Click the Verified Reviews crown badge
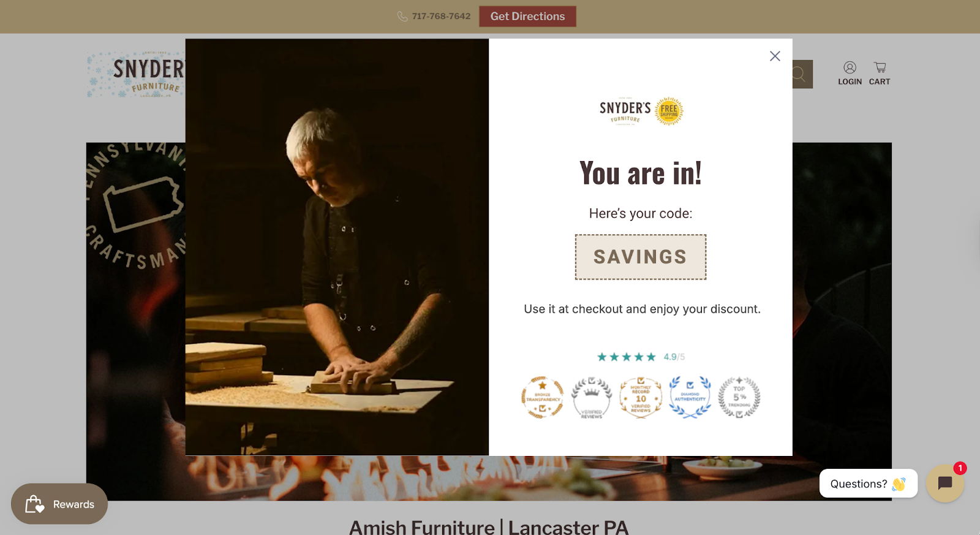Image resolution: width=980 pixels, height=535 pixels. coord(592,397)
